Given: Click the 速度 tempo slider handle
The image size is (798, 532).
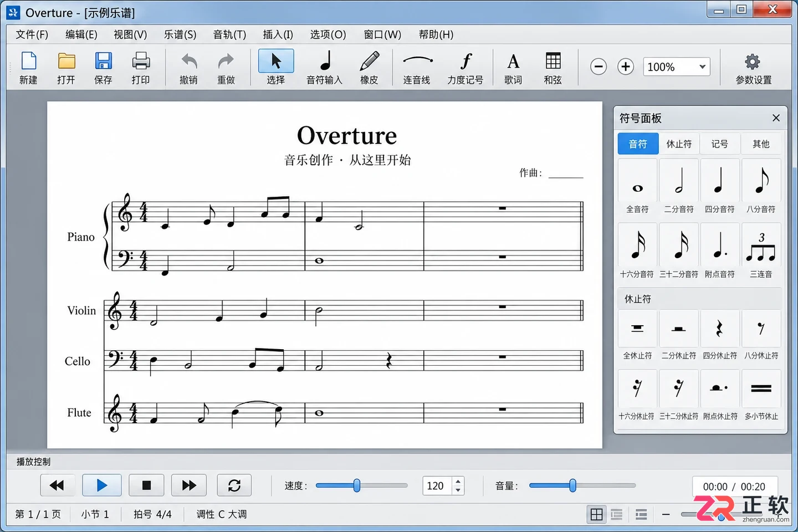Looking at the screenshot, I should pyautogui.click(x=357, y=486).
